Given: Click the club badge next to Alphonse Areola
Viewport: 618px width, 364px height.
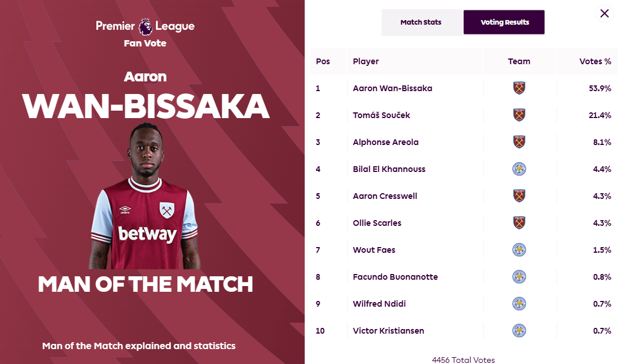Looking at the screenshot, I should (519, 142).
